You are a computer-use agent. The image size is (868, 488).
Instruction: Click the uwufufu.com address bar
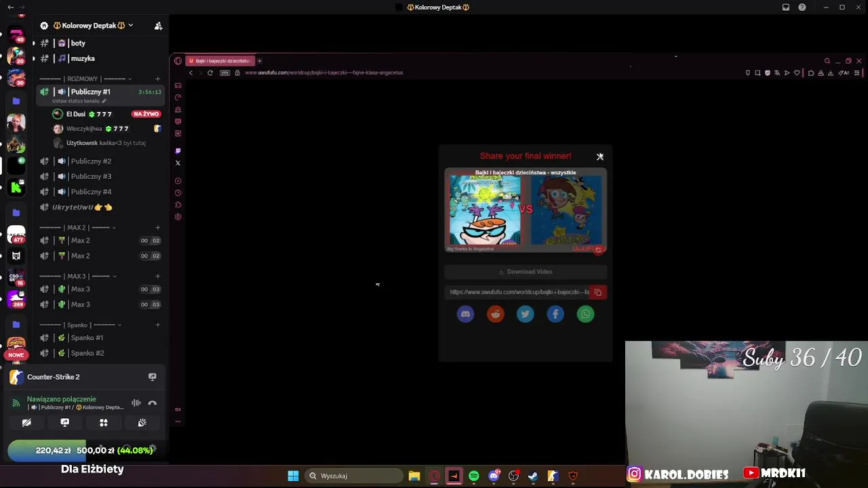coord(324,73)
